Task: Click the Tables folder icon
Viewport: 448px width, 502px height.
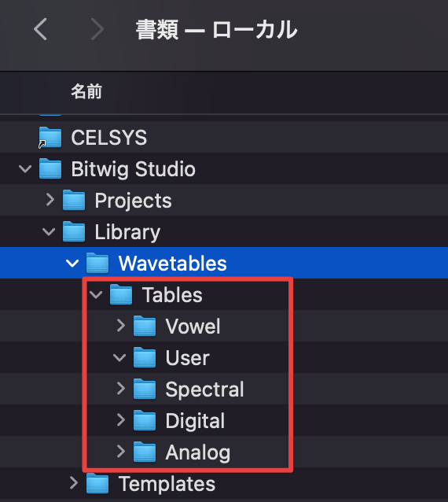Action: point(121,294)
